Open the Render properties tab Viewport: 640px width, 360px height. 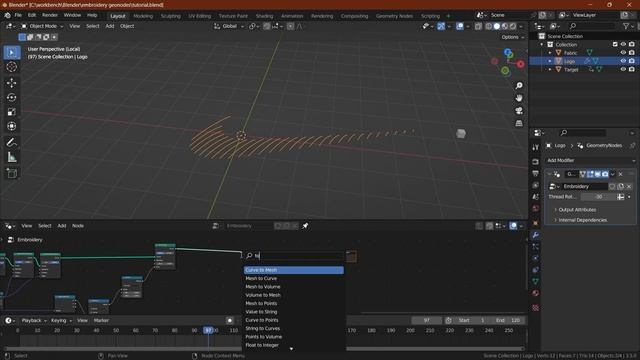tap(536, 162)
